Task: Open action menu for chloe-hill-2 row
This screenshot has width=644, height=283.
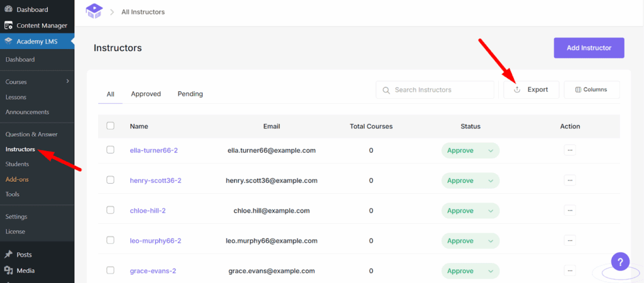Action: coord(570,211)
